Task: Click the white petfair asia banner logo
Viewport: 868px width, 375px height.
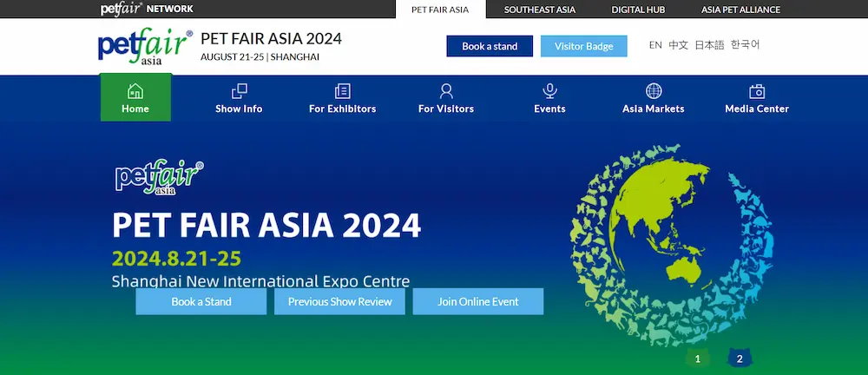Action: point(160,177)
